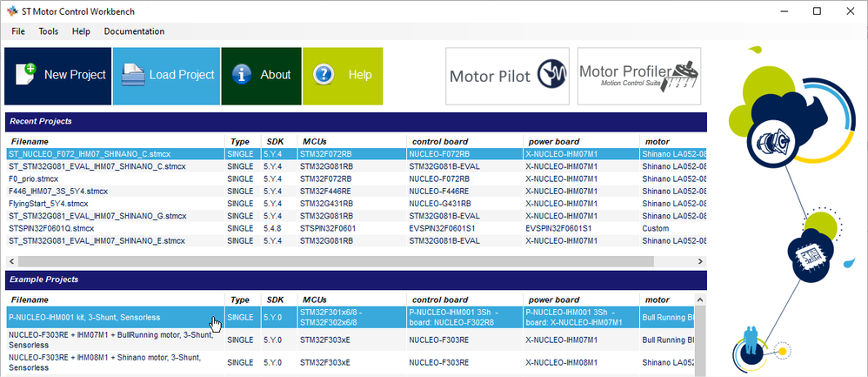
Task: Launch the Motor Profiler tool
Action: pyautogui.click(x=639, y=76)
